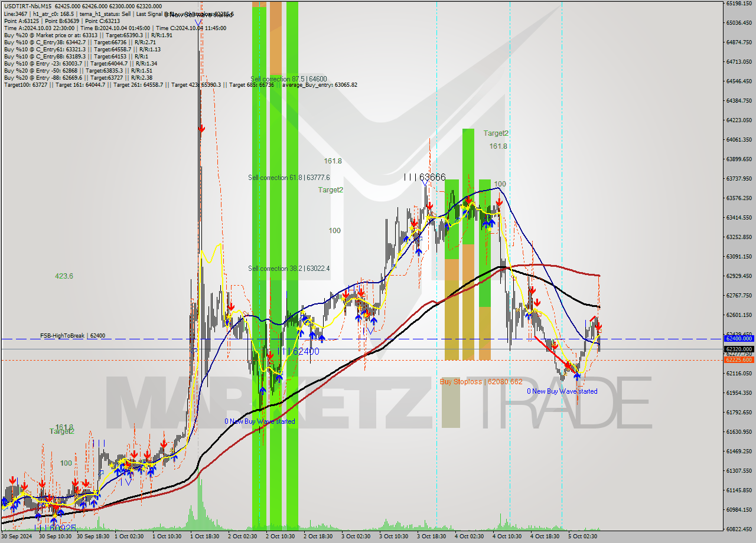The image size is (756, 543).
Task: Click the 61307.550 price axis label
Action: 739,471
